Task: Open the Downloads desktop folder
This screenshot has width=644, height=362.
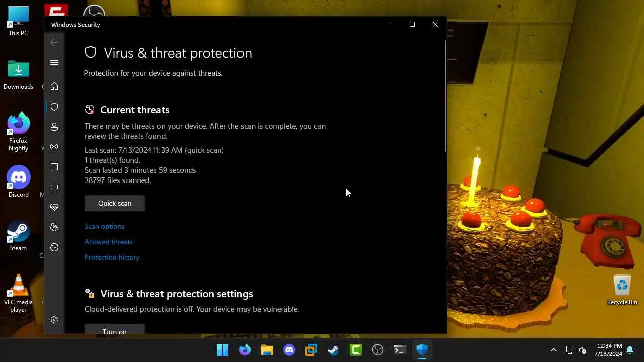Action: point(18,75)
